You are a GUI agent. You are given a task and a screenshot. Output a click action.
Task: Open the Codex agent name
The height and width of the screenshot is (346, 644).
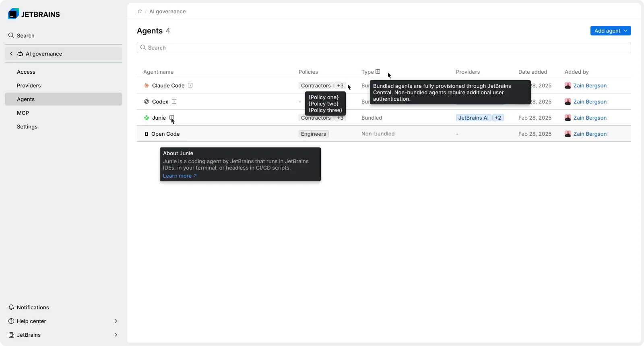[160, 102]
